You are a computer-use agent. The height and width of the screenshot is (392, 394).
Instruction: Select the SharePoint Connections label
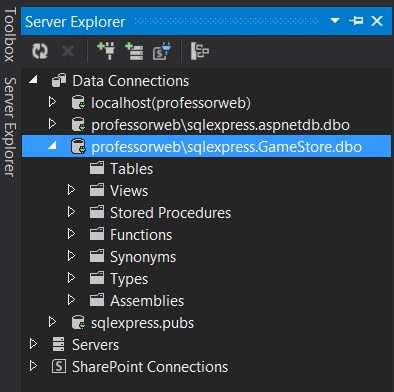click(x=150, y=367)
